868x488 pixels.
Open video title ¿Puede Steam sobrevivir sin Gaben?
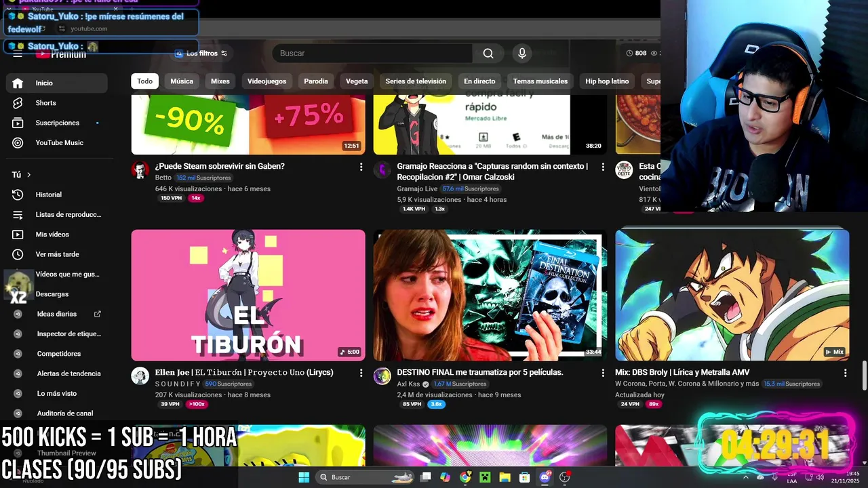pyautogui.click(x=220, y=166)
